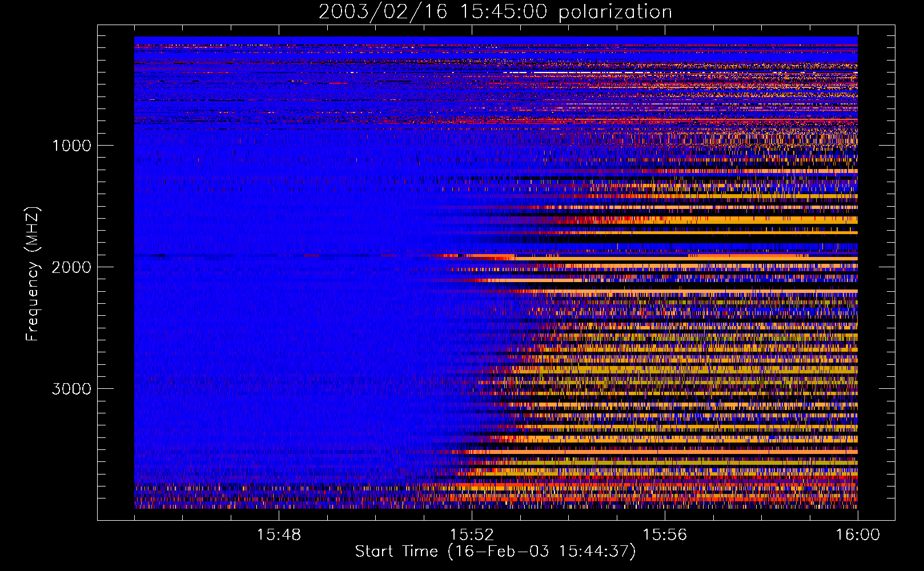Click the 2000 frequency tick label

[71, 267]
